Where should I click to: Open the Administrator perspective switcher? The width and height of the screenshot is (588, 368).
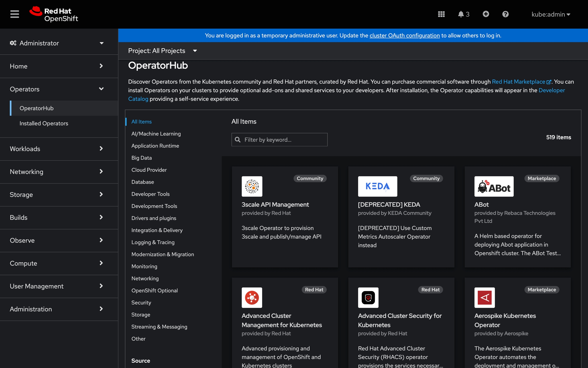pyautogui.click(x=57, y=43)
